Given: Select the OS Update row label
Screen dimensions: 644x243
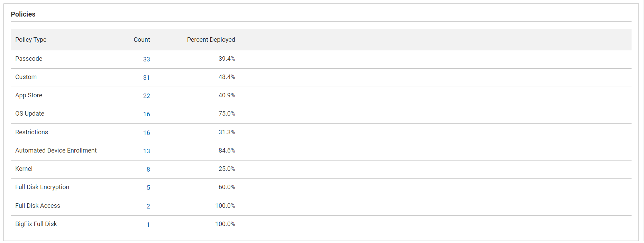Looking at the screenshot, I should point(30,114).
